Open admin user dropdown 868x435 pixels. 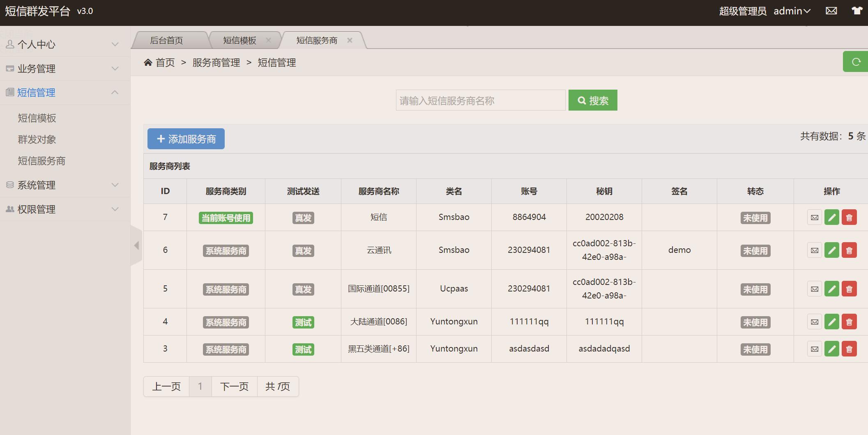click(792, 11)
